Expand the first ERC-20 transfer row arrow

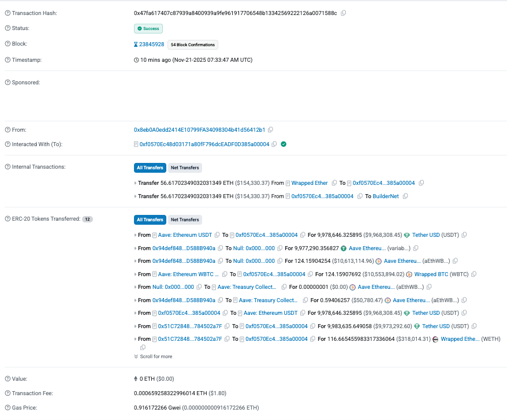point(135,235)
